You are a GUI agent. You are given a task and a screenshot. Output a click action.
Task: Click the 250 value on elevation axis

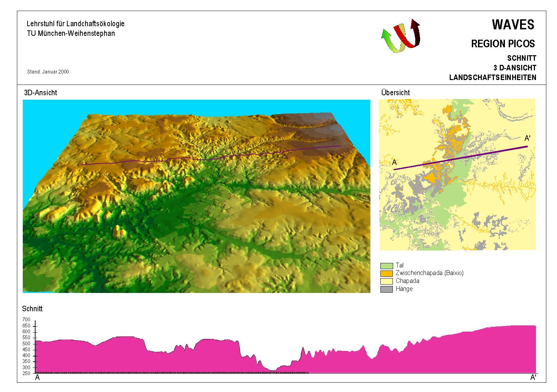(x=27, y=373)
